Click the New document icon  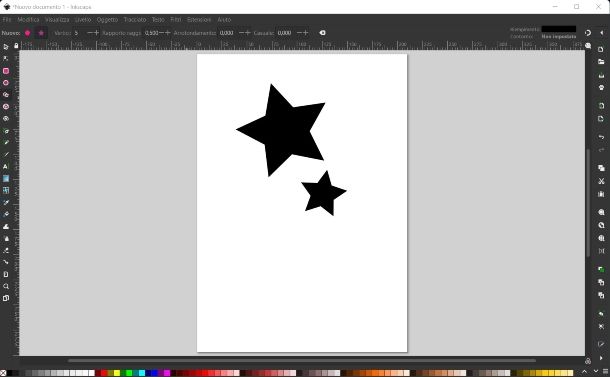tap(601, 49)
